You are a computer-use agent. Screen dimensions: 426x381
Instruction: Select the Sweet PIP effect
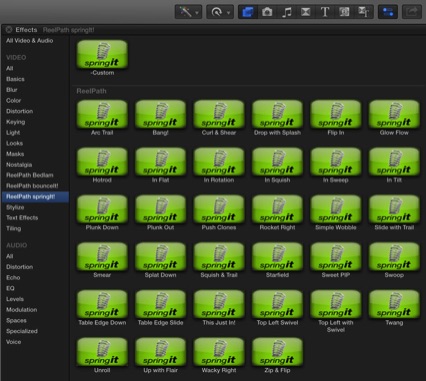(336, 257)
